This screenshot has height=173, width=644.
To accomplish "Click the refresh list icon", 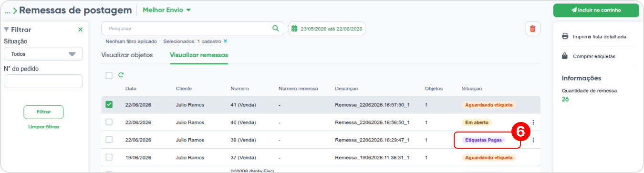I will tap(121, 75).
